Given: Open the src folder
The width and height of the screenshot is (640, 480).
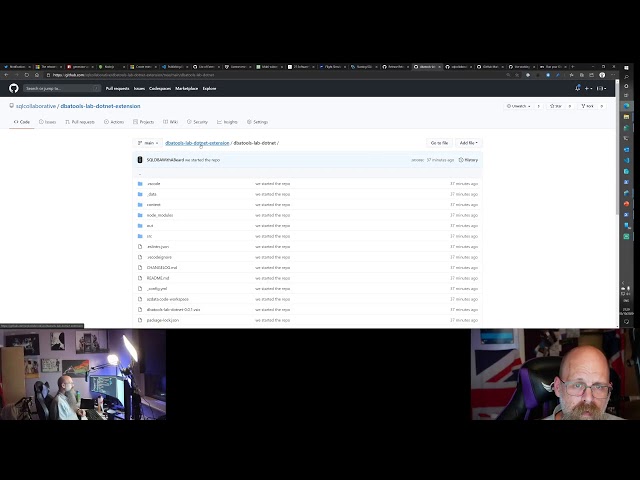Looking at the screenshot, I should [149, 236].
